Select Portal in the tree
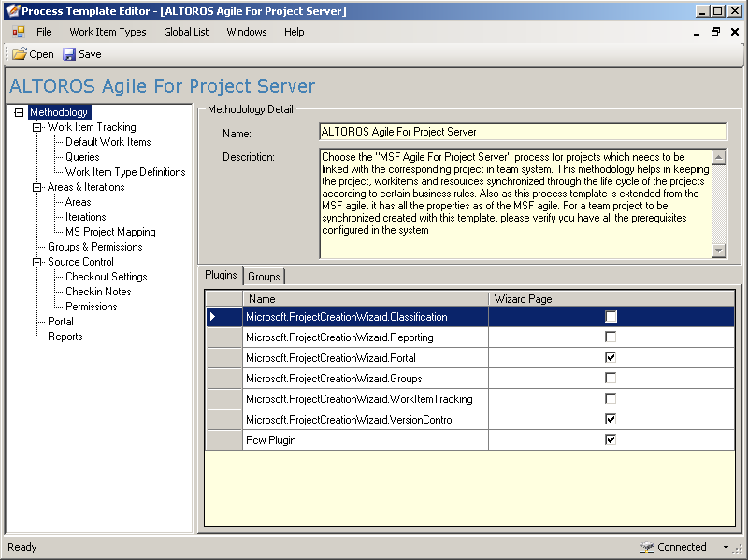 point(61,322)
